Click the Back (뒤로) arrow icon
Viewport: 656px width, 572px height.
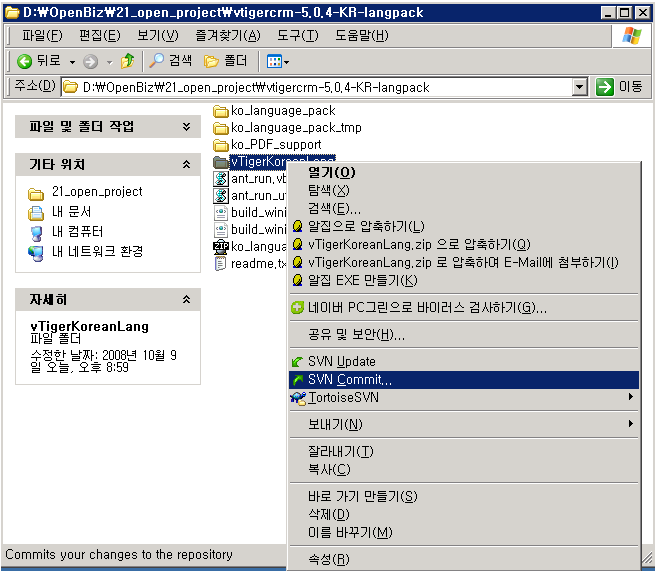click(x=24, y=62)
